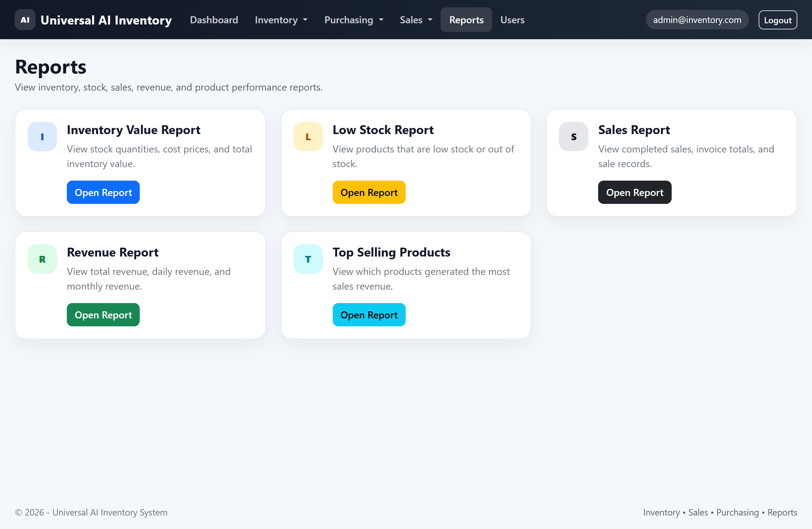Click the footer text listing Inventory, Sales, Purchasing
The height and width of the screenshot is (529, 812).
tap(720, 512)
